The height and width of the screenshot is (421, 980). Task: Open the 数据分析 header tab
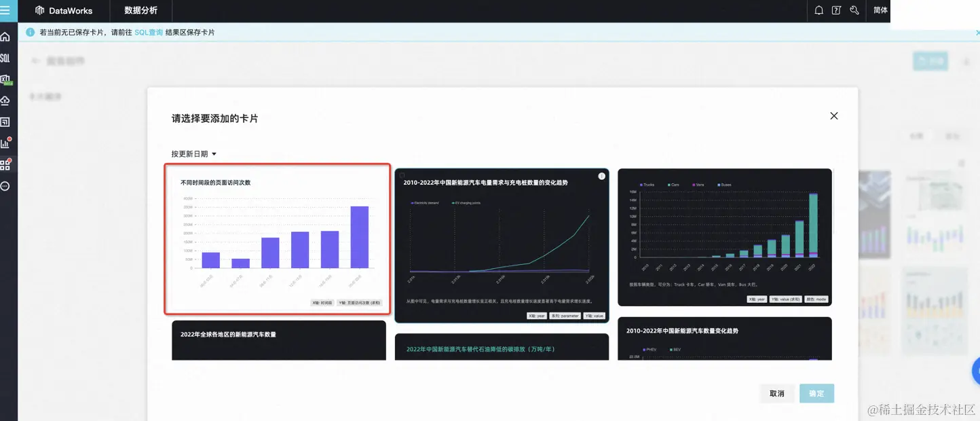[x=140, y=10]
